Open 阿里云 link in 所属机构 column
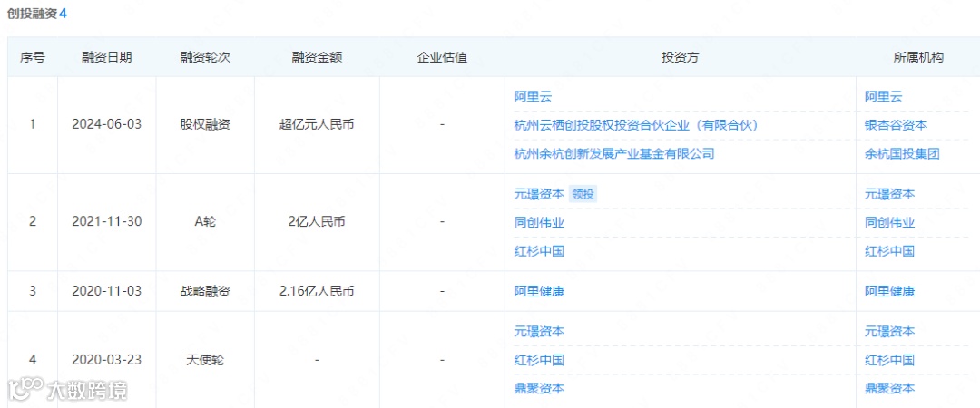This screenshot has width=980, height=408. (x=884, y=96)
